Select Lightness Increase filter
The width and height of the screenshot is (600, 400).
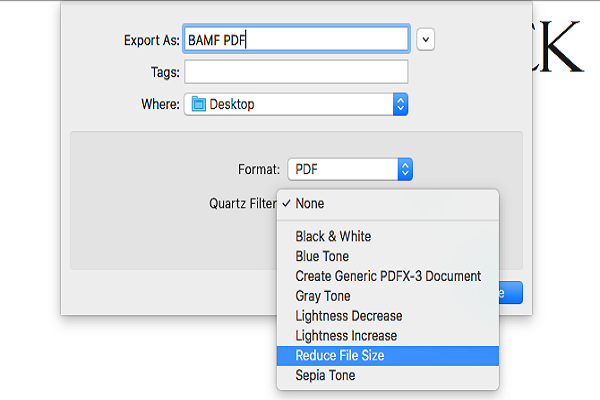click(346, 336)
